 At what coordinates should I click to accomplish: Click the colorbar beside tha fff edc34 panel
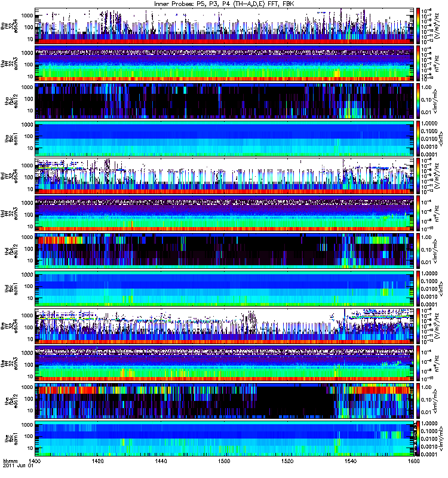click(x=419, y=26)
